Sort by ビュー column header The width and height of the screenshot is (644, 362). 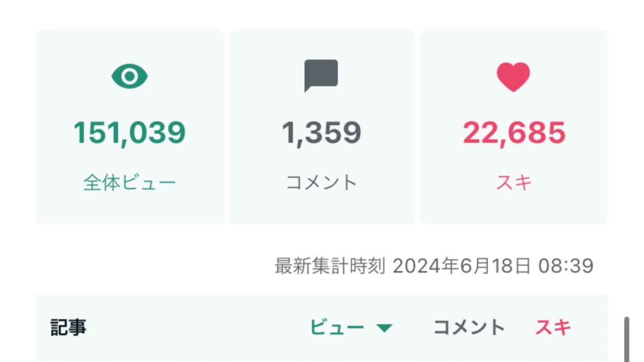click(x=337, y=327)
